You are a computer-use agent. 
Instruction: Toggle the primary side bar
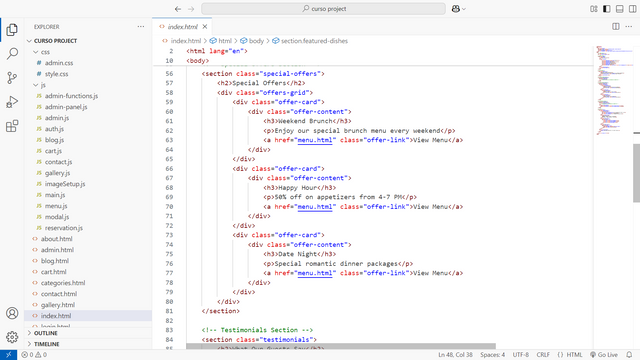pyautogui.click(x=607, y=9)
